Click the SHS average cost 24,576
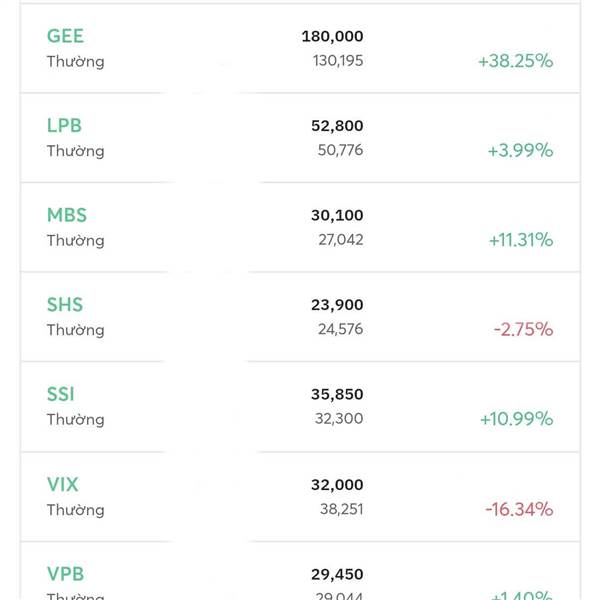Image resolution: width=600 pixels, height=600 pixels. 340,330
